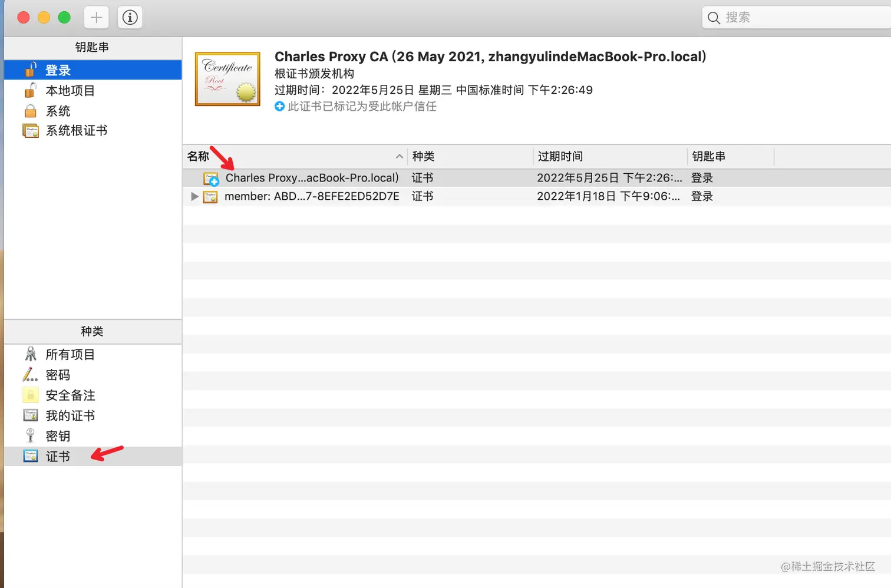Click 2022年5月25日 下午2:26 expiry cell
Image resolution: width=891 pixels, height=588 pixels.
coord(609,178)
